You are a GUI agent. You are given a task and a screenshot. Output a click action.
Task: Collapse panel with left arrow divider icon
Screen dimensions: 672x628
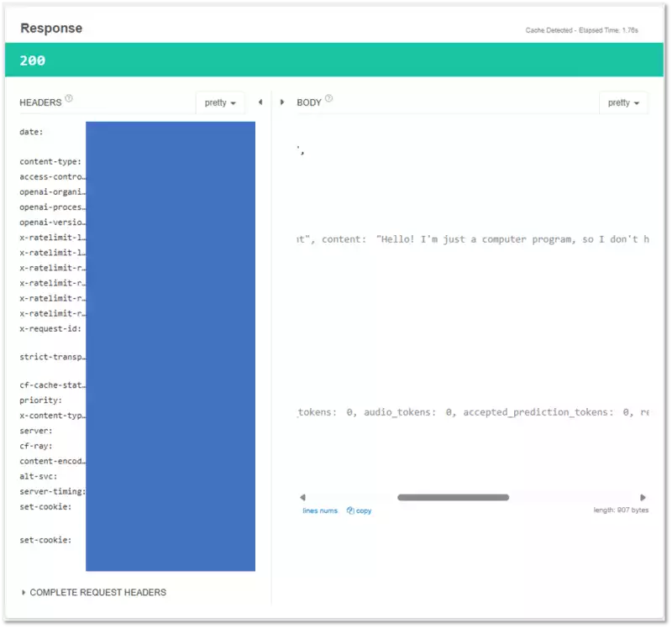260,102
